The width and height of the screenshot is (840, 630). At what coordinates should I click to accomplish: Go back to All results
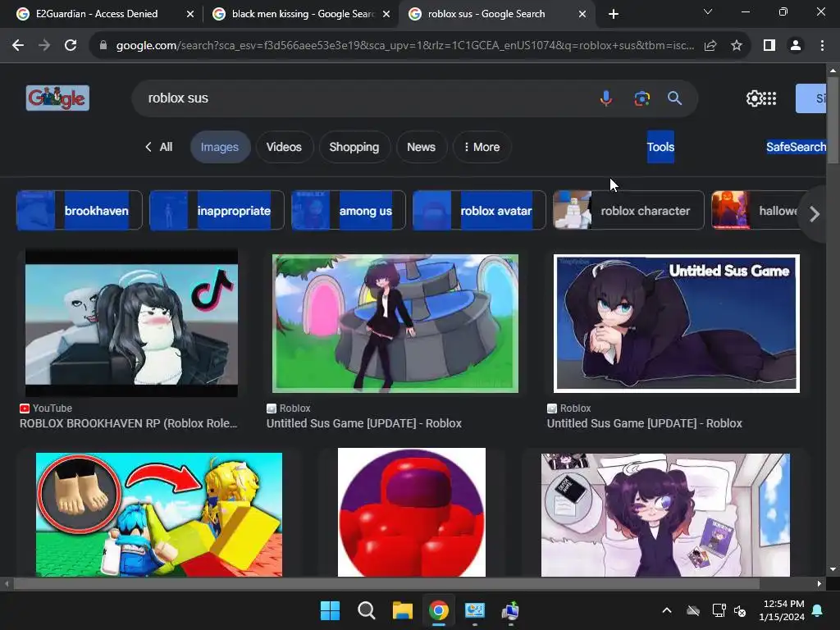click(x=158, y=147)
